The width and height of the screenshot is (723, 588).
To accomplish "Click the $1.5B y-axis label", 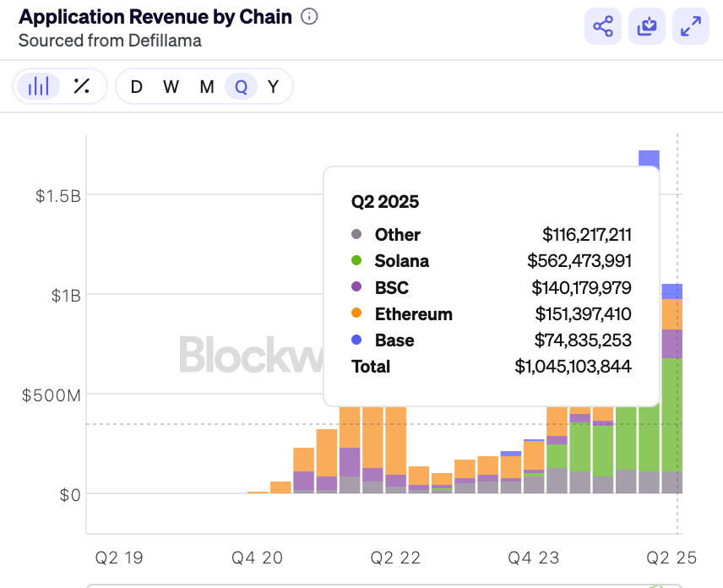I will tap(58, 196).
